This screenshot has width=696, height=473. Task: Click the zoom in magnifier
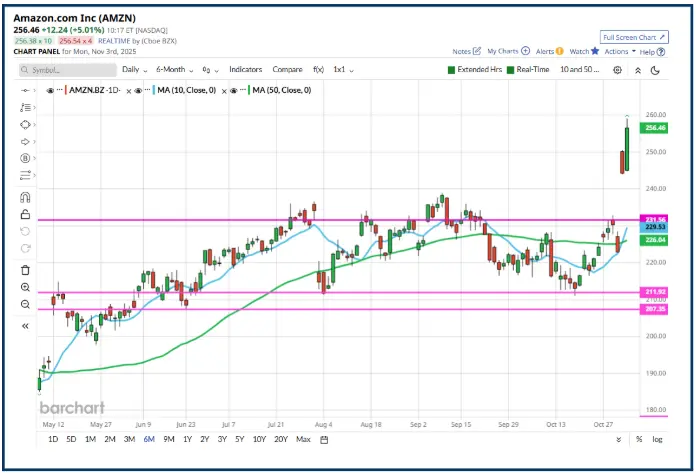(x=25, y=288)
